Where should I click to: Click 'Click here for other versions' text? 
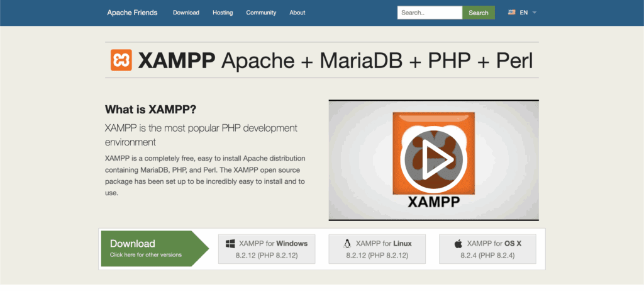(x=146, y=254)
